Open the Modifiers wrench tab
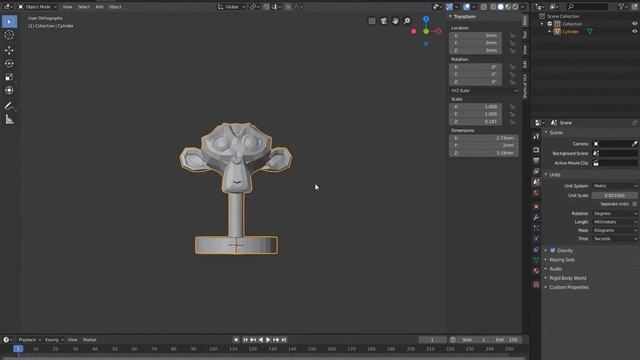Viewport: 640px width, 360px height. pyautogui.click(x=536, y=217)
